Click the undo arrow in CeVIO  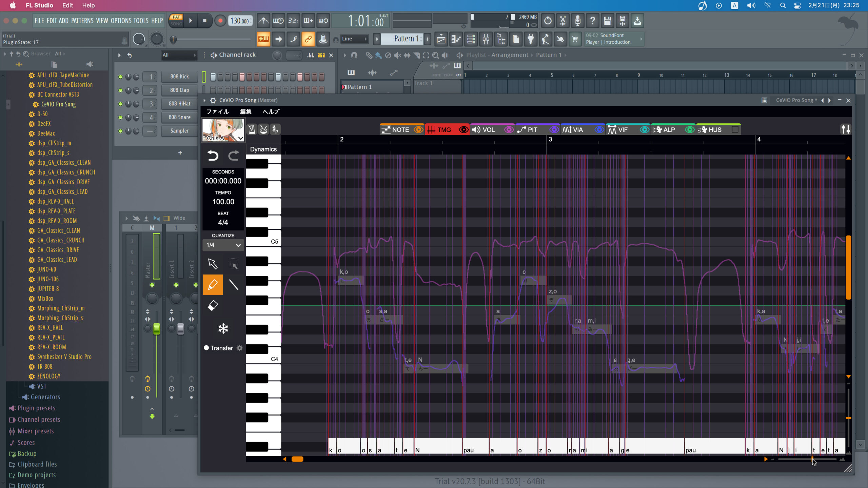(213, 156)
